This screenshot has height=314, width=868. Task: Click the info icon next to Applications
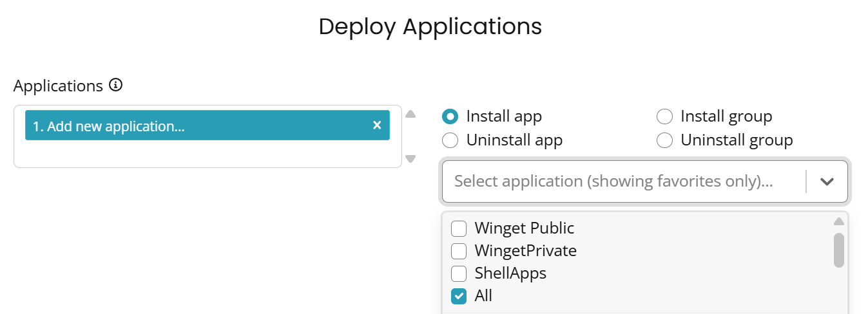click(116, 85)
